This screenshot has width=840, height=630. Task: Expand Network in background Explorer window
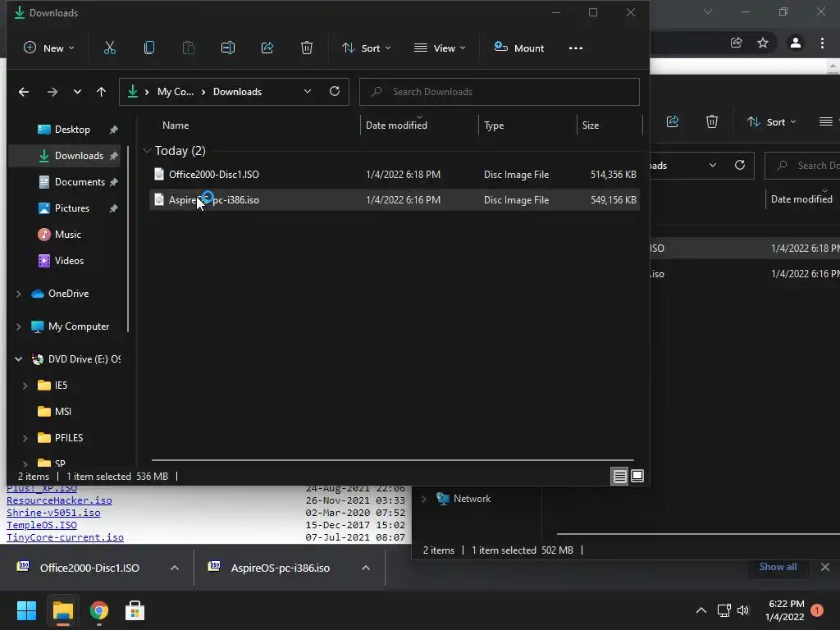coord(424,499)
